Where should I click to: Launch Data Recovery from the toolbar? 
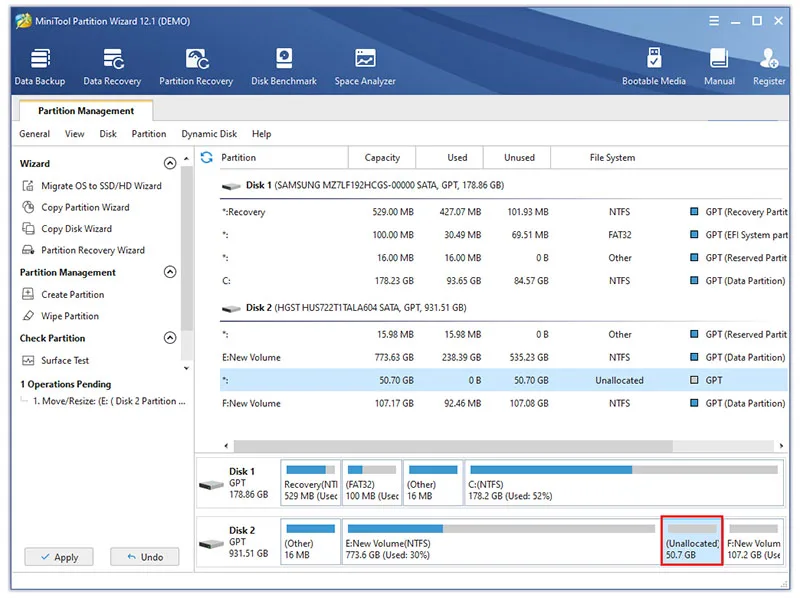pos(112,67)
